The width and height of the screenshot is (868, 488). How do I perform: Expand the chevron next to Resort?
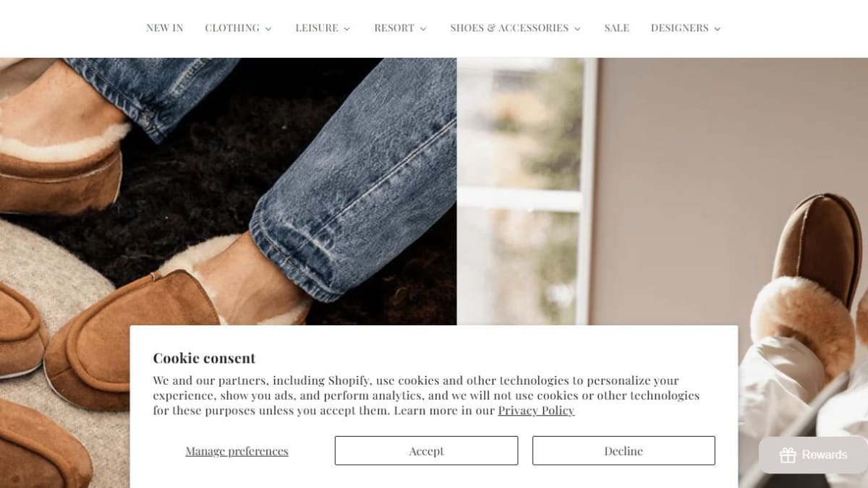[423, 29]
